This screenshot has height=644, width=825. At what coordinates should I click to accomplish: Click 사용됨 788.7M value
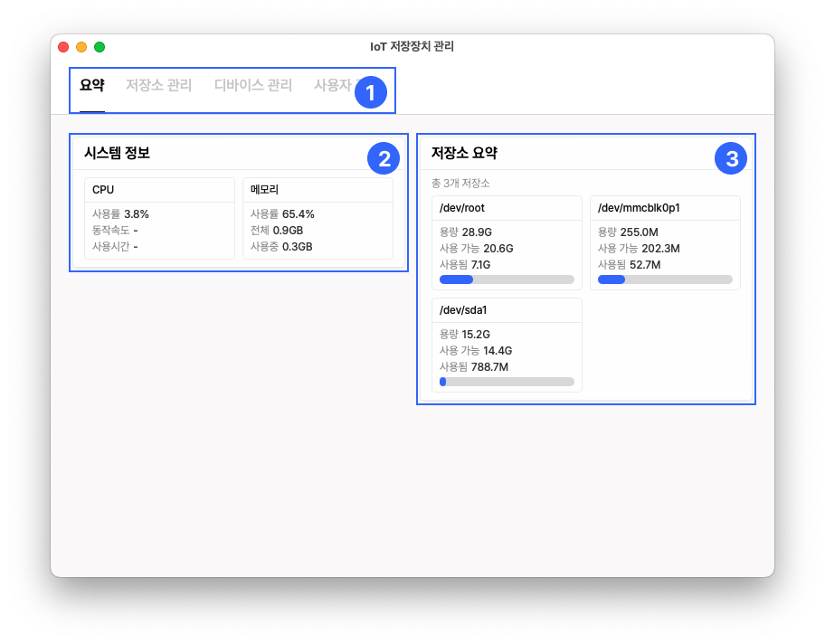[490, 366]
